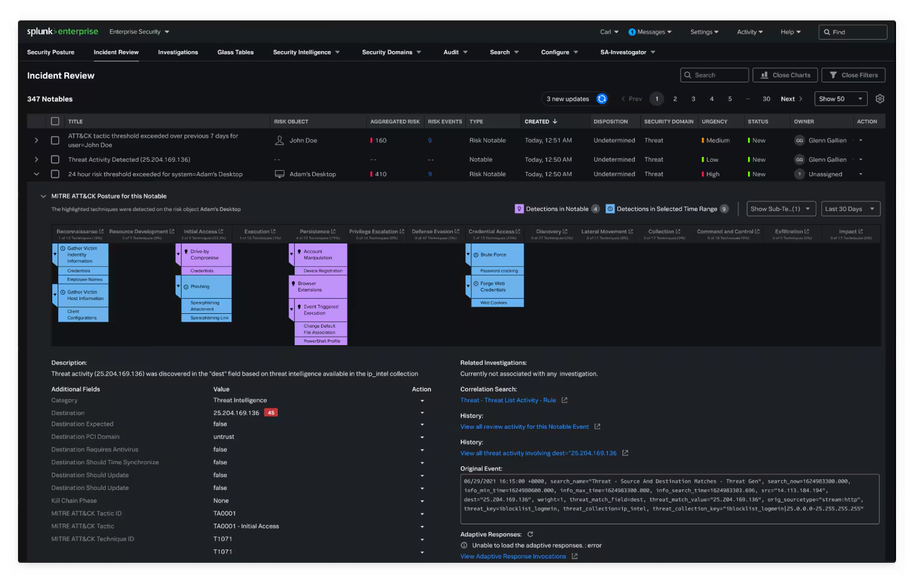Collapse the Gather Victim Identity Information technique
The height and width of the screenshot is (588, 914).
55,254
